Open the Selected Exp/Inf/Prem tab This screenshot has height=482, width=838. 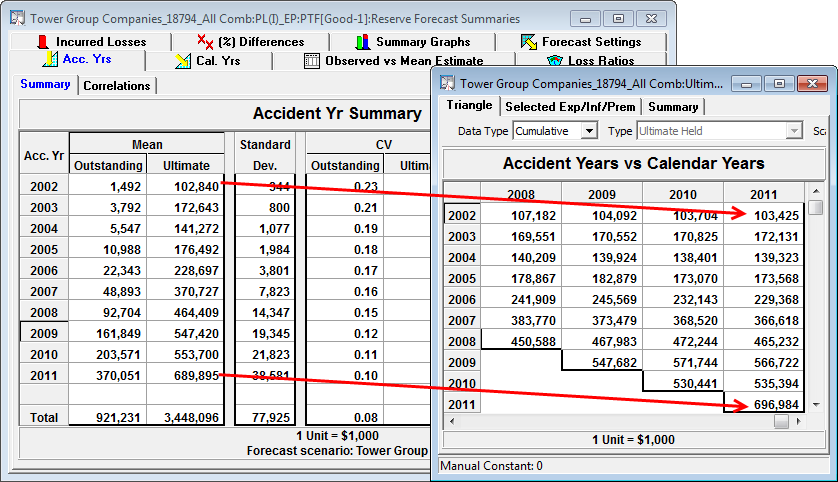coord(569,106)
